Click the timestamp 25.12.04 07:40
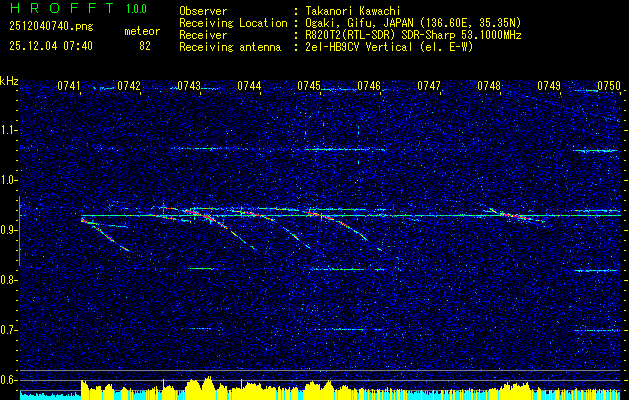The image size is (629, 400). click(51, 46)
